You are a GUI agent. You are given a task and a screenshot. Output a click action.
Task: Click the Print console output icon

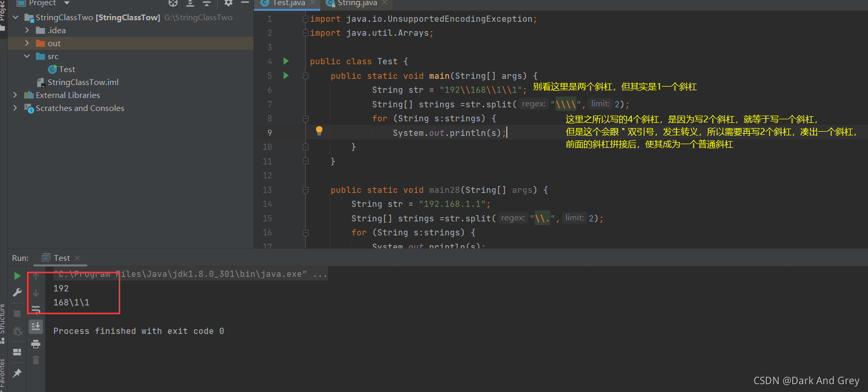tap(36, 344)
